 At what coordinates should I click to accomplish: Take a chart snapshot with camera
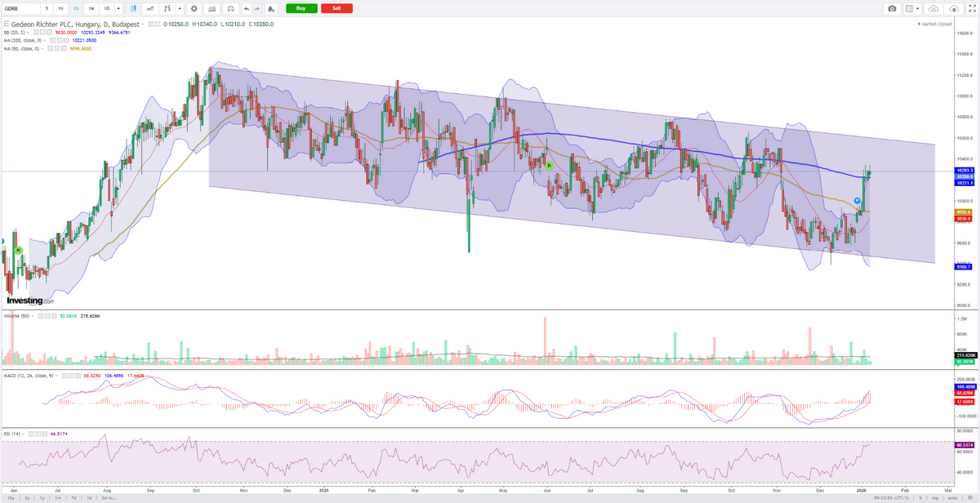pos(892,8)
